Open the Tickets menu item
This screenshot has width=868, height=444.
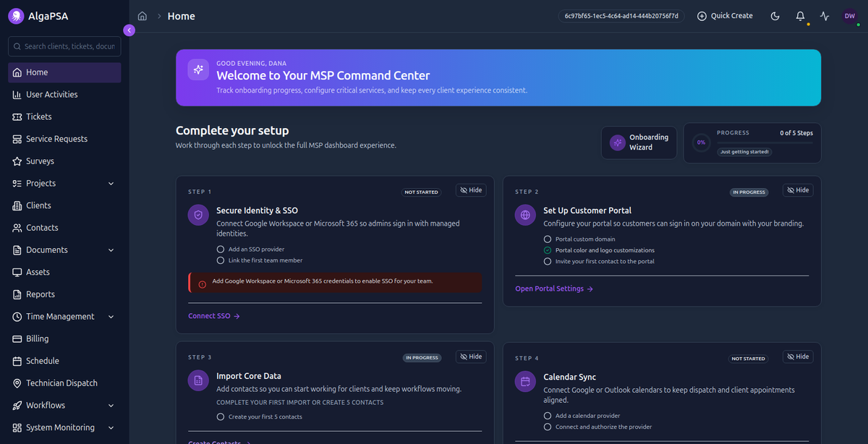[x=64, y=117]
